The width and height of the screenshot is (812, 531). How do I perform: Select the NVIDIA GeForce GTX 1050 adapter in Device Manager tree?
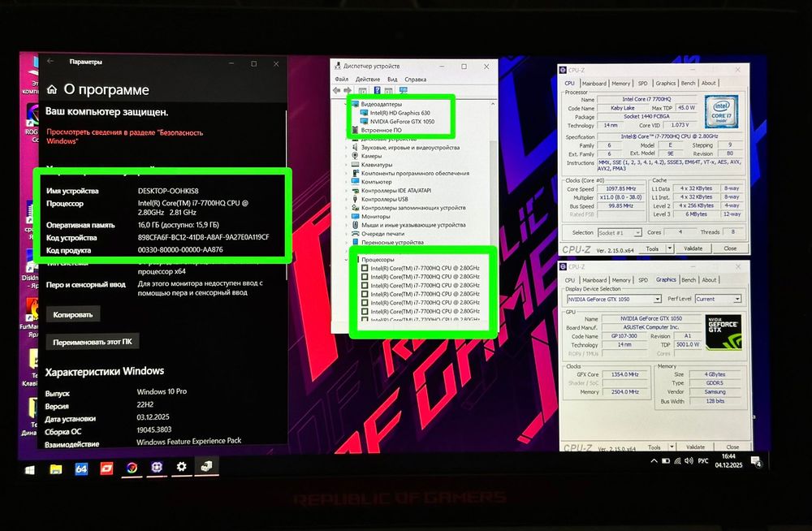[403, 121]
